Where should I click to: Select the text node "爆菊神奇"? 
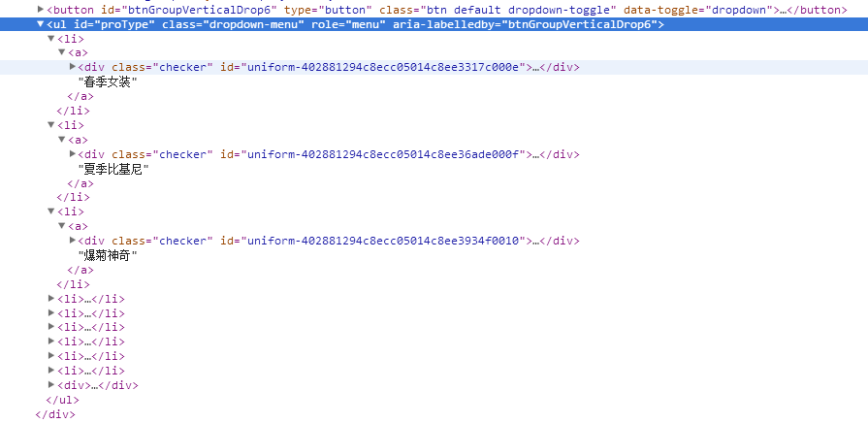tap(108, 255)
